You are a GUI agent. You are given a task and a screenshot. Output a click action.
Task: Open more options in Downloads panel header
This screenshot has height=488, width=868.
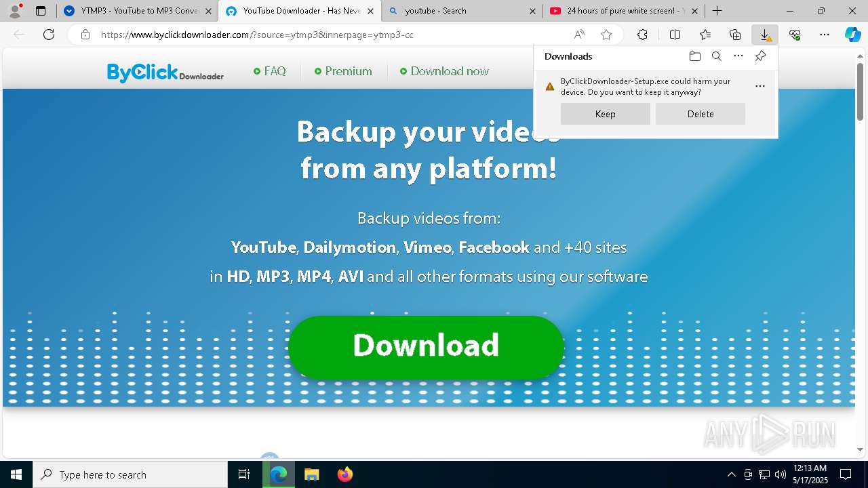click(x=738, y=56)
